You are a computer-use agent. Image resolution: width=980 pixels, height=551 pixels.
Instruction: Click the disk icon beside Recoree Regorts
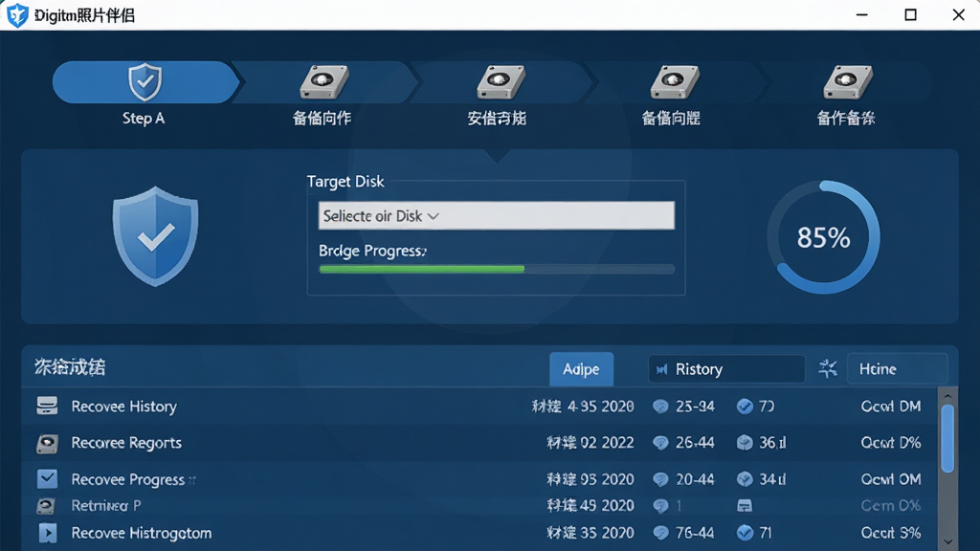click(47, 443)
